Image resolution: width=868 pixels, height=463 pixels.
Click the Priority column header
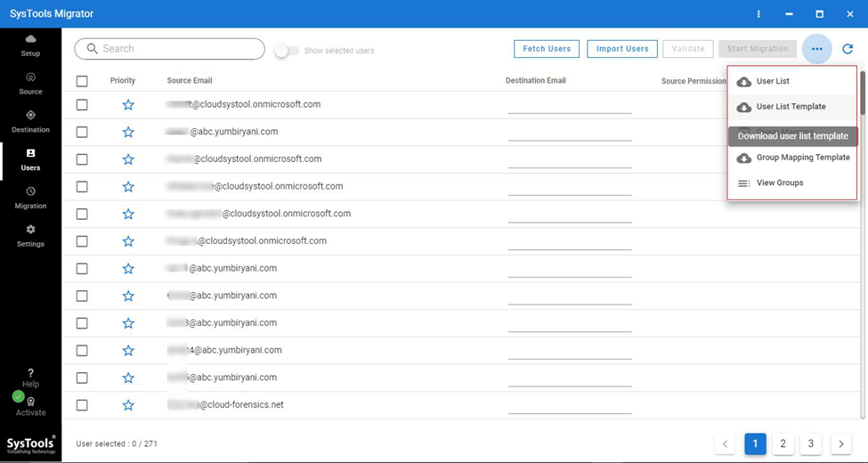tap(122, 80)
